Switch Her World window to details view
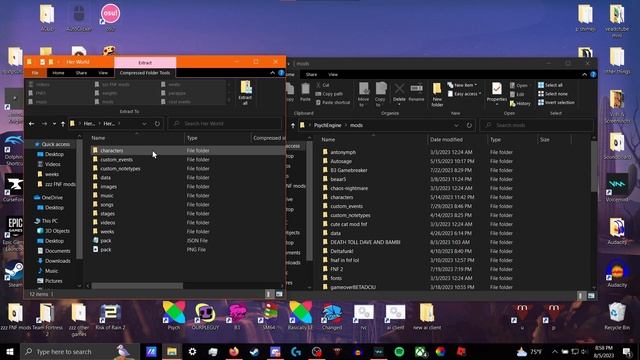Viewport: 640px width, 360px height. tap(269, 294)
